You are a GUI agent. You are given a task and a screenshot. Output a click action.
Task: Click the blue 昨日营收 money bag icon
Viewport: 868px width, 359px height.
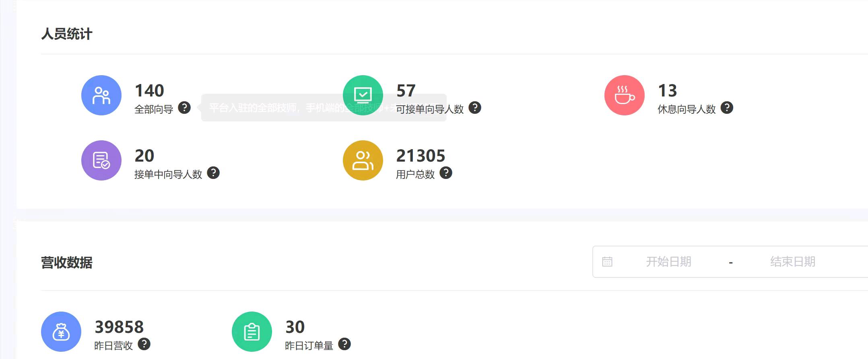61,332
